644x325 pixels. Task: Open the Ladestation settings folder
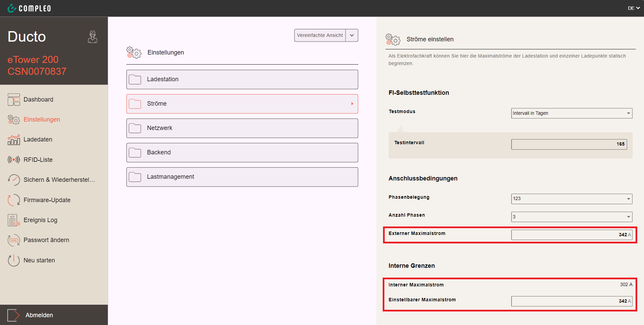(x=242, y=80)
